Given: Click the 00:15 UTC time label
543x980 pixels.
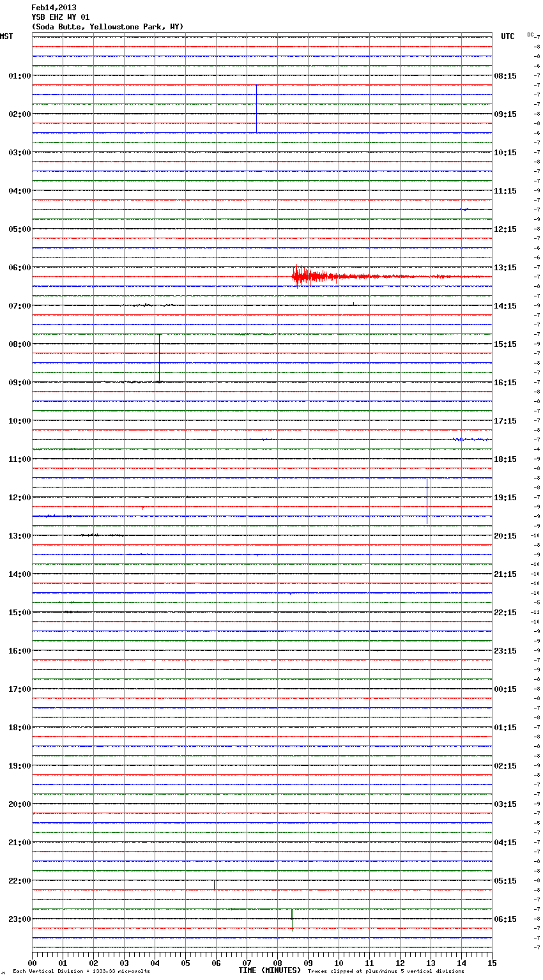Looking at the screenshot, I should click(505, 689).
